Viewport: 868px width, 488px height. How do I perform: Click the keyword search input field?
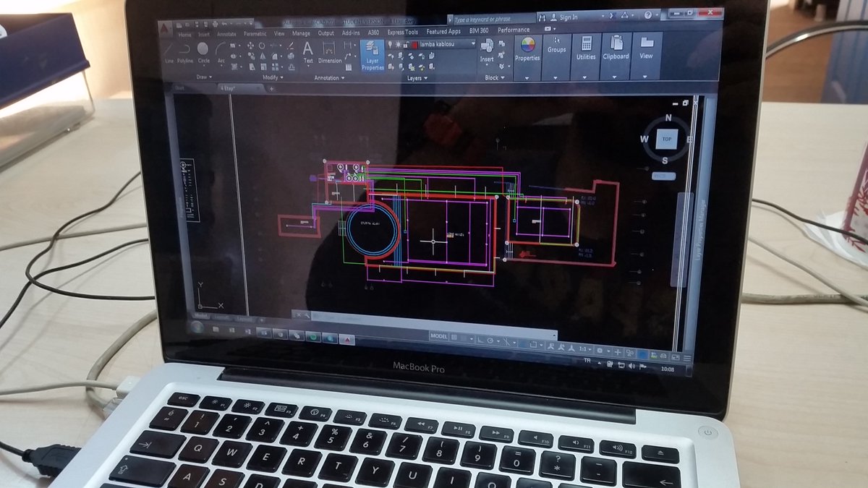(x=494, y=18)
